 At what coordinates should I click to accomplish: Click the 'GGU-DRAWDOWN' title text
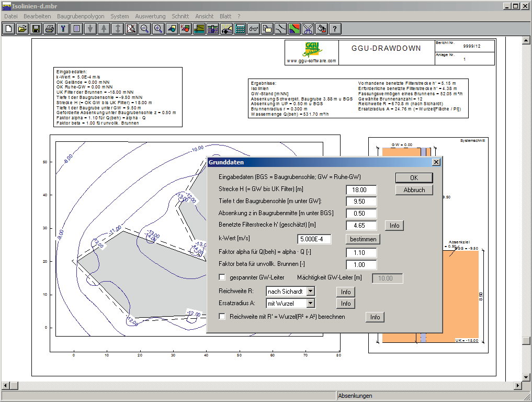[x=386, y=49]
